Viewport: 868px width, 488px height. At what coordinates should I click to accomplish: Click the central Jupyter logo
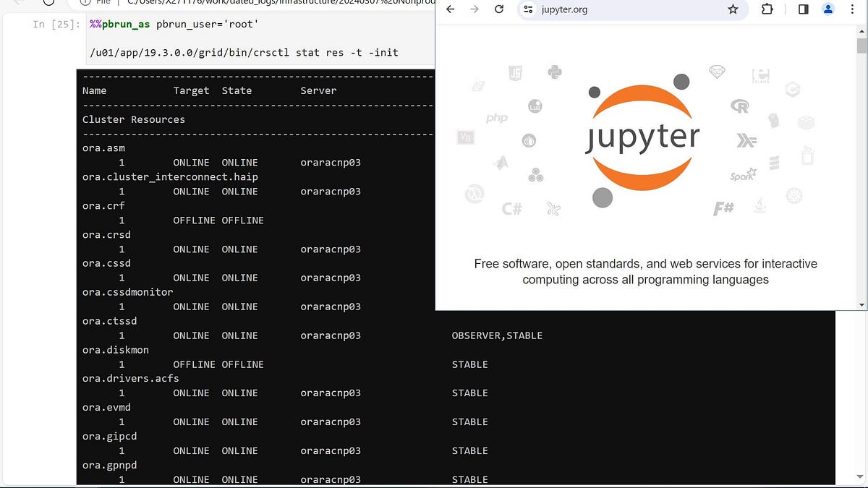click(x=642, y=137)
